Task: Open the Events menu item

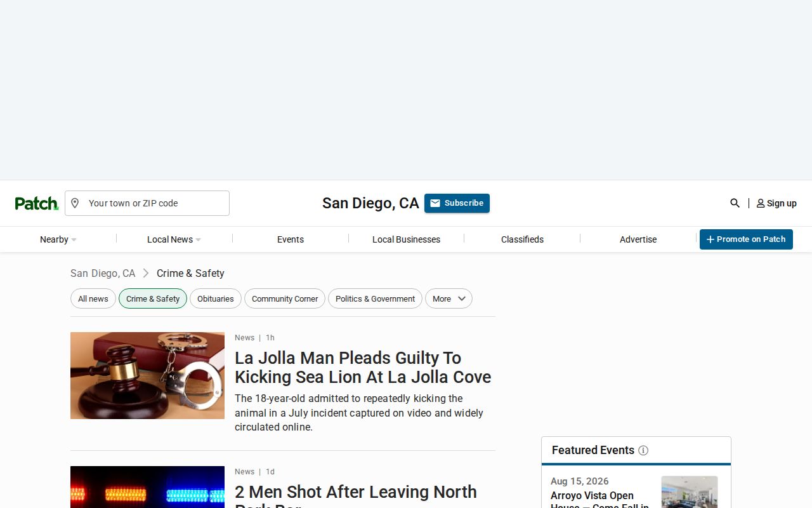Action: pos(291,239)
